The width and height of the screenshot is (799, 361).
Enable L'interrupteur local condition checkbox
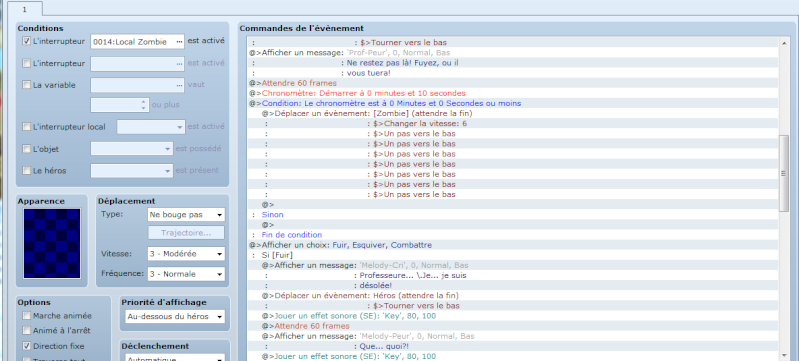pos(27,127)
